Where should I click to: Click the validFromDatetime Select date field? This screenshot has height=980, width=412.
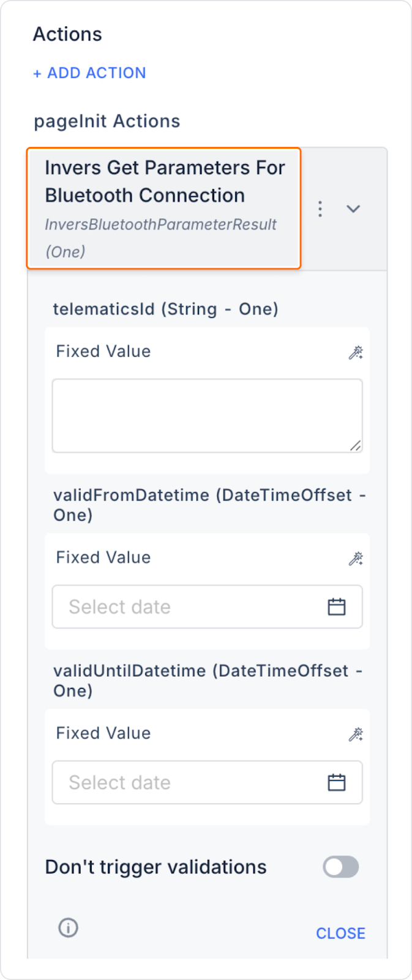click(208, 607)
